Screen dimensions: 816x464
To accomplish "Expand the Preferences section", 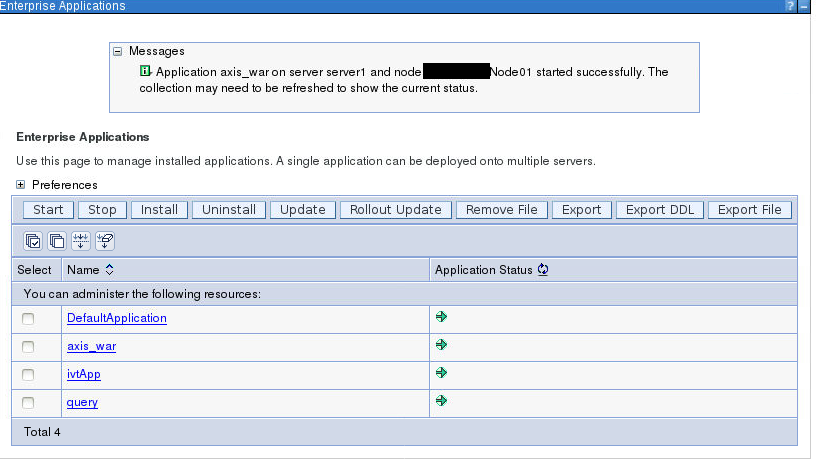I will tap(20, 185).
